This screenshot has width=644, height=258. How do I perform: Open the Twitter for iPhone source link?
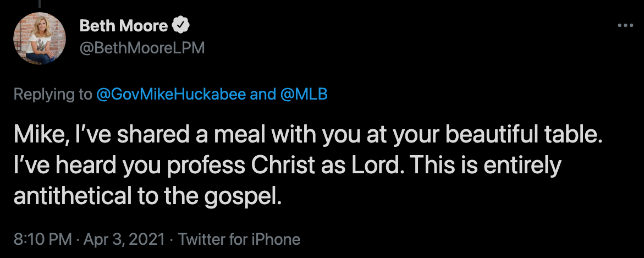tap(239, 239)
